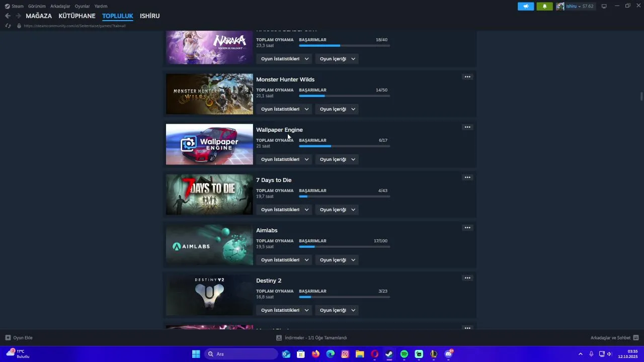Open the Oyunlar menu

(x=83, y=6)
